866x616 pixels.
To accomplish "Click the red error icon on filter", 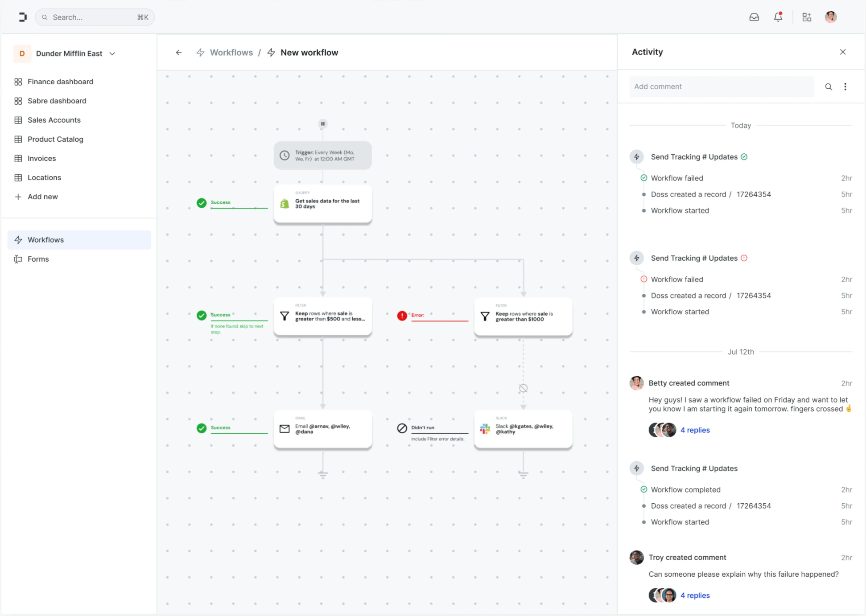I will (x=402, y=316).
